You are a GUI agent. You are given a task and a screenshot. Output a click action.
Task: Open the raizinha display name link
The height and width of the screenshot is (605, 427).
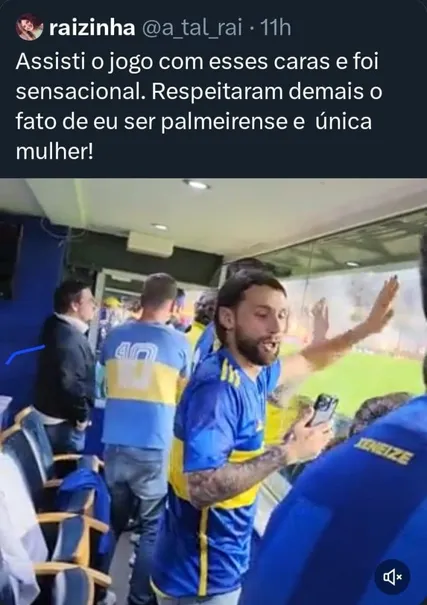coord(92,27)
